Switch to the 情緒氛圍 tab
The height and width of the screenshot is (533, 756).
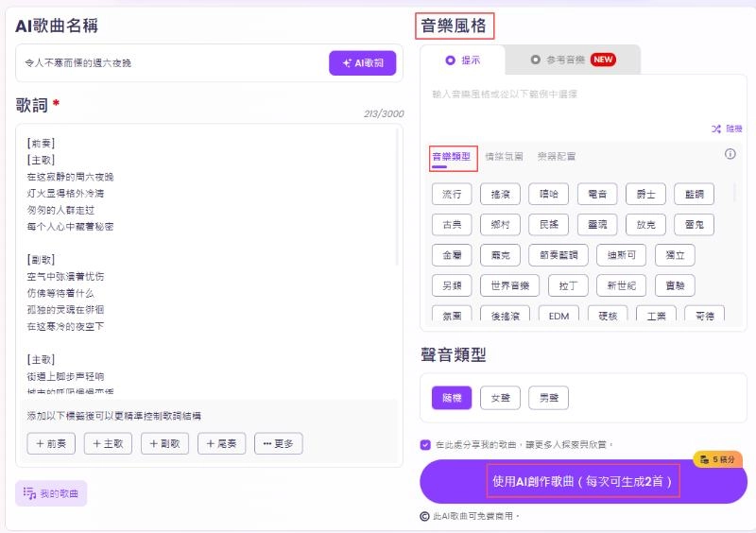pyautogui.click(x=504, y=157)
